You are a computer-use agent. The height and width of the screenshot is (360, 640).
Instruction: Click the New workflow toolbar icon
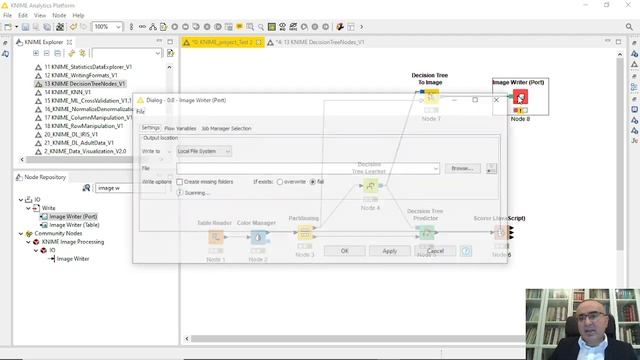coord(8,27)
